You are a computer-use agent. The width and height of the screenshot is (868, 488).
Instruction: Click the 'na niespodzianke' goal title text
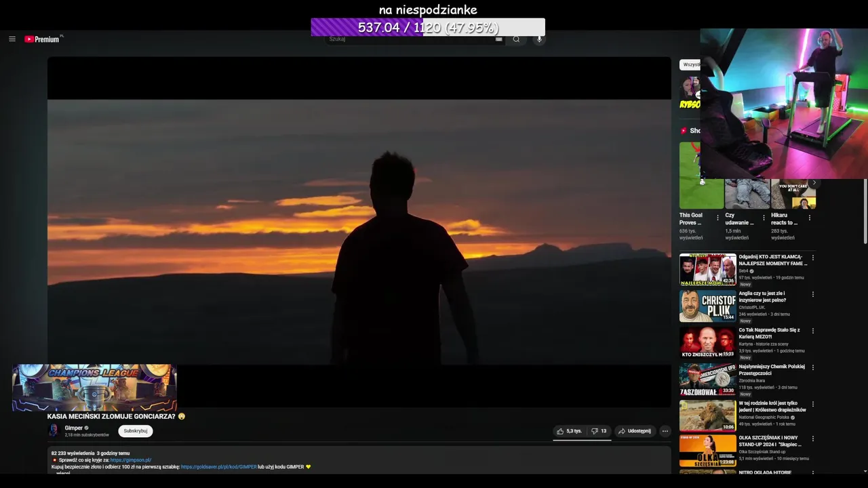pyautogui.click(x=428, y=9)
